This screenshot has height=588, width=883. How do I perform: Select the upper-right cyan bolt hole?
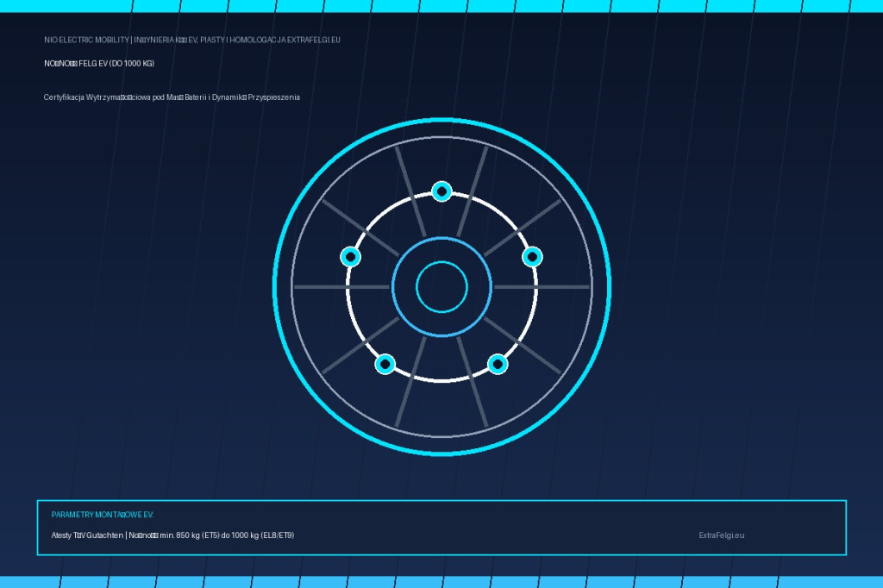click(532, 257)
